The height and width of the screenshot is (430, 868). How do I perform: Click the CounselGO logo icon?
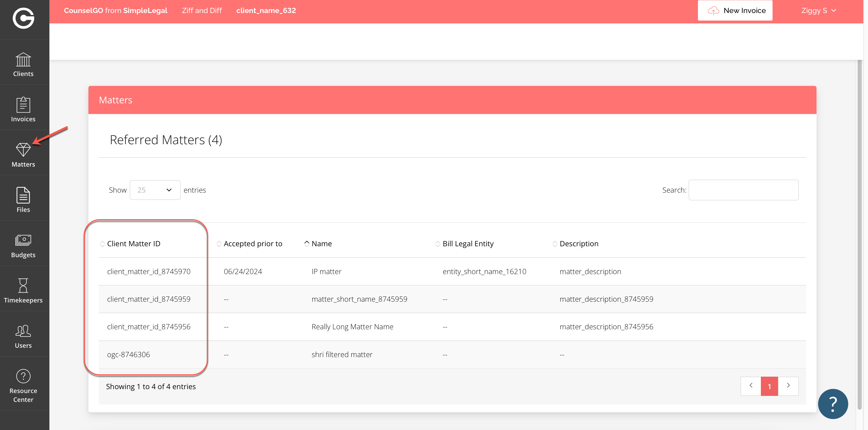pos(23,18)
